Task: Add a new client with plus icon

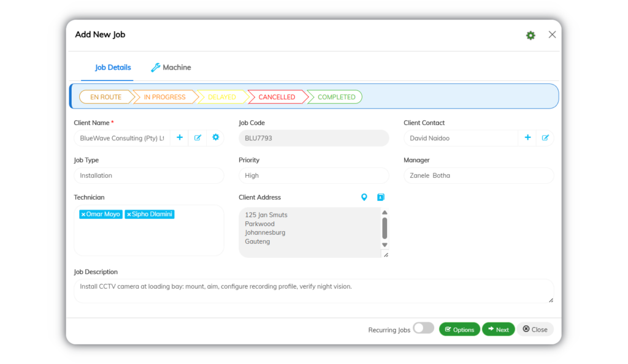Action: tap(180, 138)
